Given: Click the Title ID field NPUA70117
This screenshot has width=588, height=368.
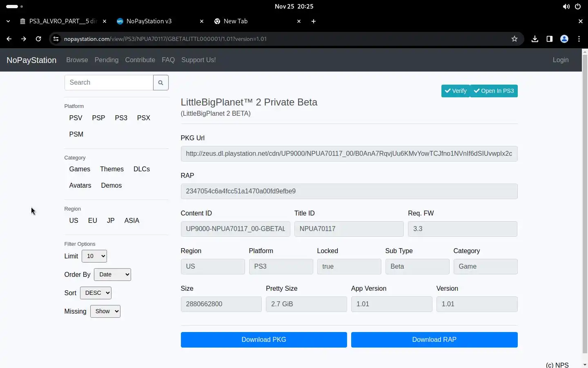Looking at the screenshot, I should [x=349, y=229].
